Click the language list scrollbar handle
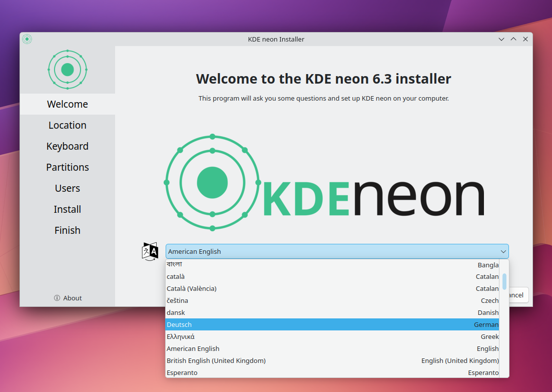The height and width of the screenshot is (392, 552). (x=504, y=281)
